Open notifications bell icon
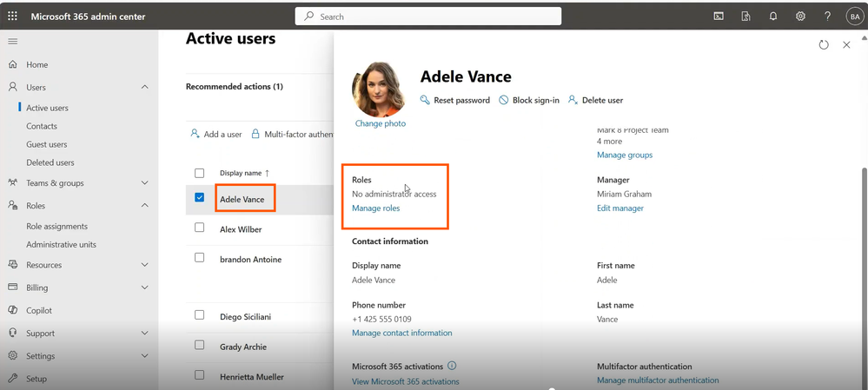The width and height of the screenshot is (868, 390). click(x=773, y=17)
